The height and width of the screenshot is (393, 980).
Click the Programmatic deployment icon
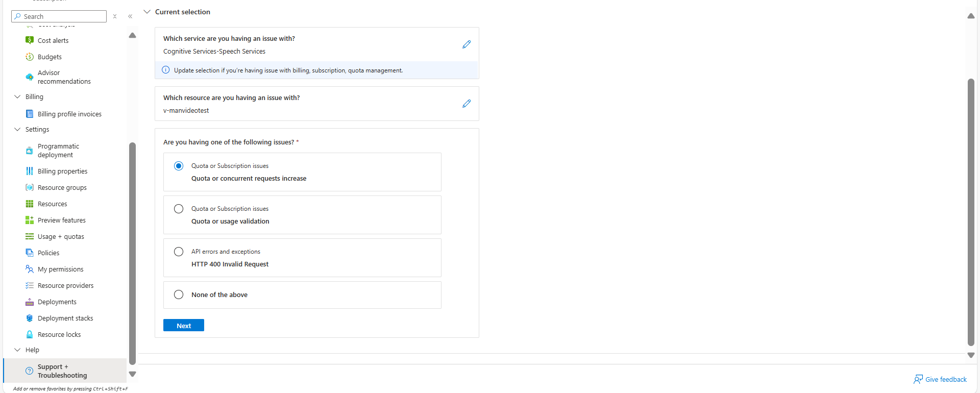coord(30,151)
